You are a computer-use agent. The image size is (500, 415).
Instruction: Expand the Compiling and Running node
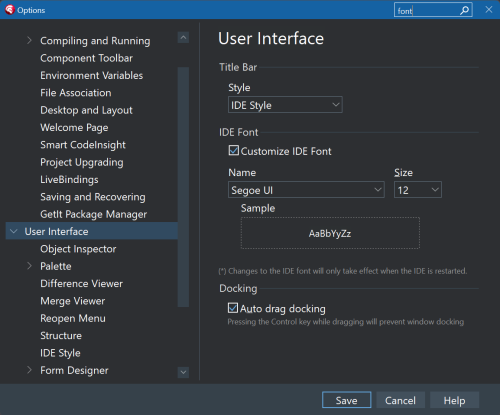[29, 40]
